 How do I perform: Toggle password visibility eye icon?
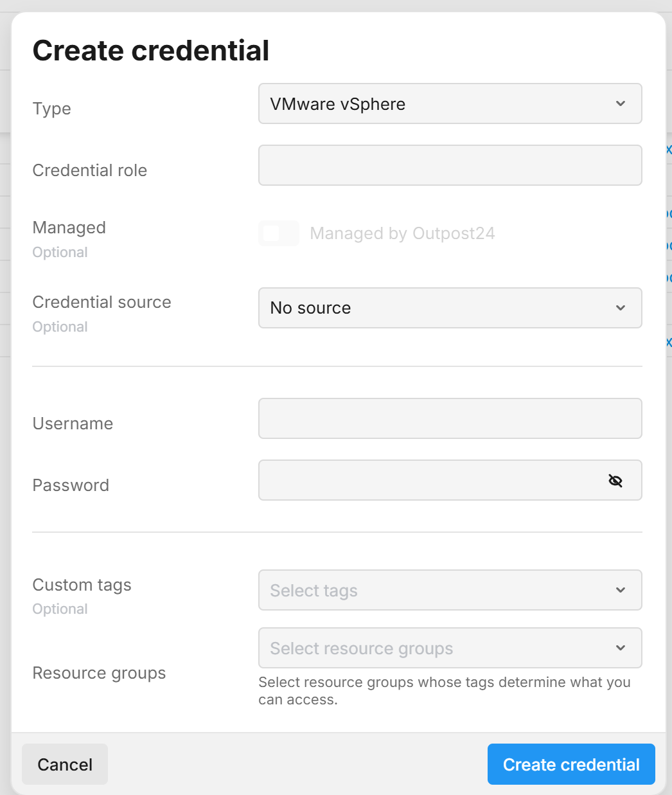pyautogui.click(x=615, y=481)
